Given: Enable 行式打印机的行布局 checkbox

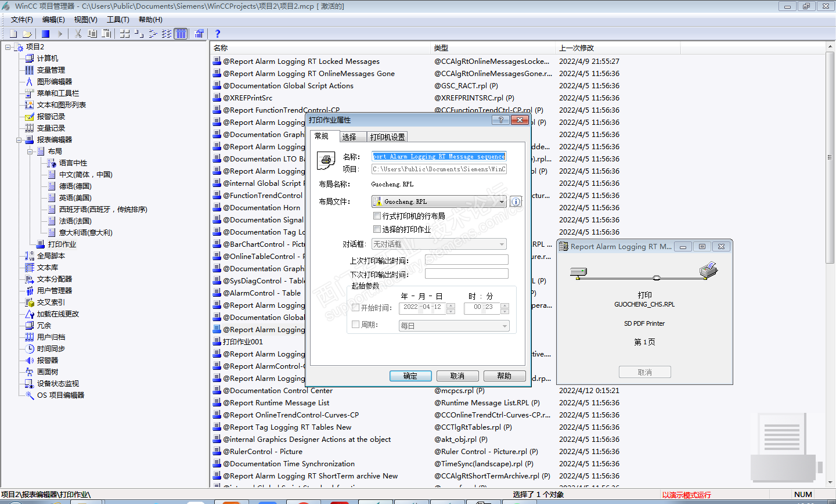Looking at the screenshot, I should 377,216.
